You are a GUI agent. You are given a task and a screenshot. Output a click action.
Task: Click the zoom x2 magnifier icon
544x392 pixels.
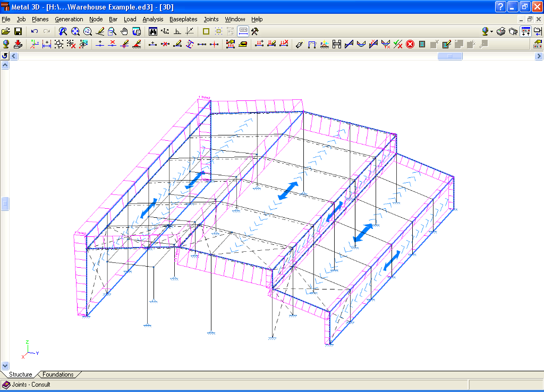[88, 31]
